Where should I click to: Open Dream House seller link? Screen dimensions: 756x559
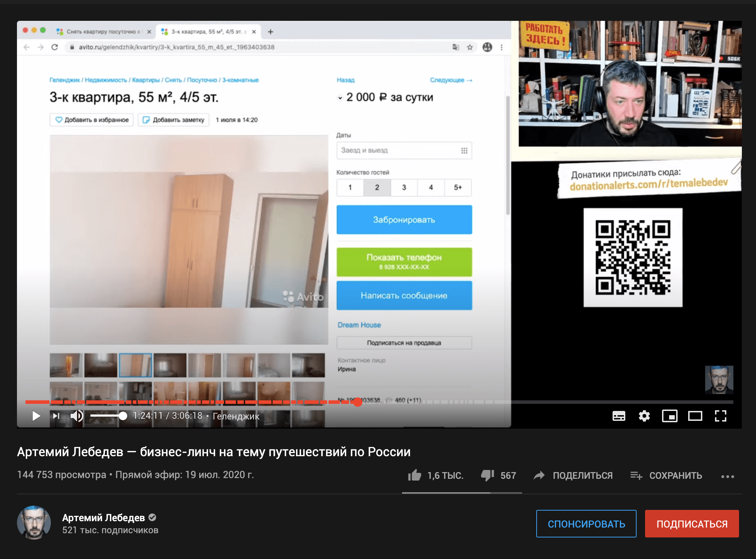coord(359,325)
